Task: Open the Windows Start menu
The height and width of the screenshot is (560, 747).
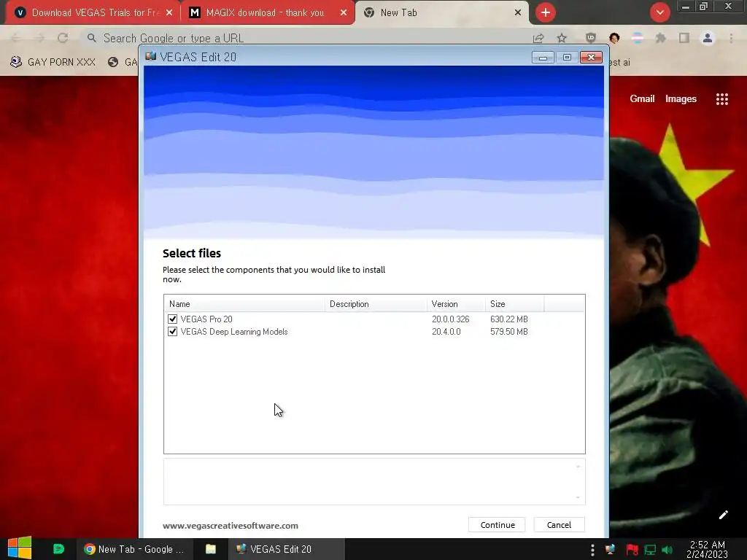Action: tap(20, 548)
